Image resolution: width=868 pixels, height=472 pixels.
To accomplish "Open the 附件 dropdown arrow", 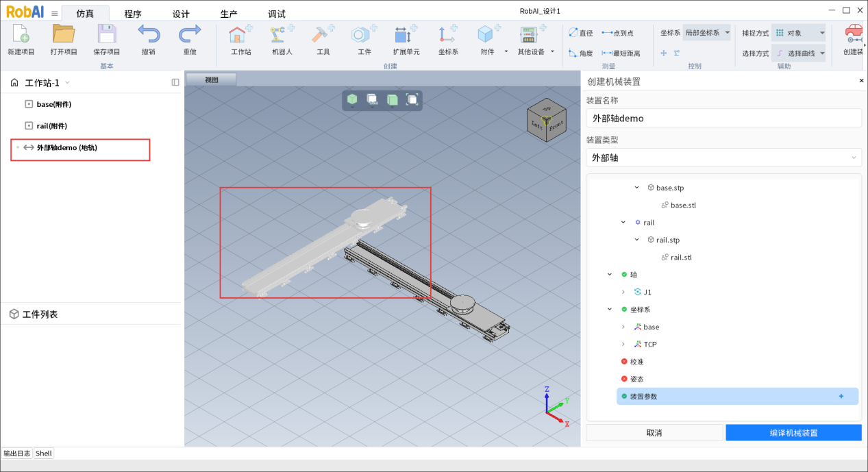I will (x=506, y=51).
